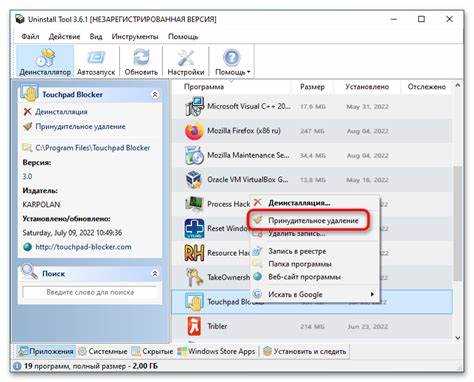474x382 pixels.
Task: Sort list by Размер column header
Action: (312, 87)
